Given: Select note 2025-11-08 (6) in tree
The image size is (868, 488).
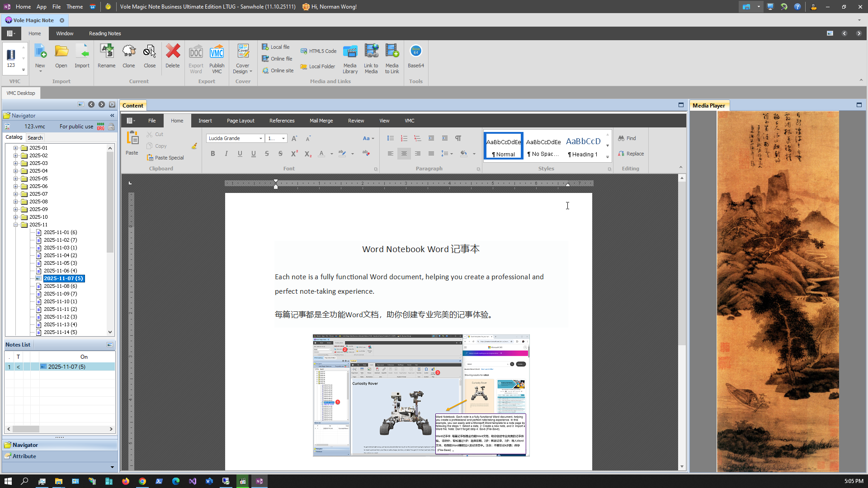Looking at the screenshot, I should pos(60,286).
